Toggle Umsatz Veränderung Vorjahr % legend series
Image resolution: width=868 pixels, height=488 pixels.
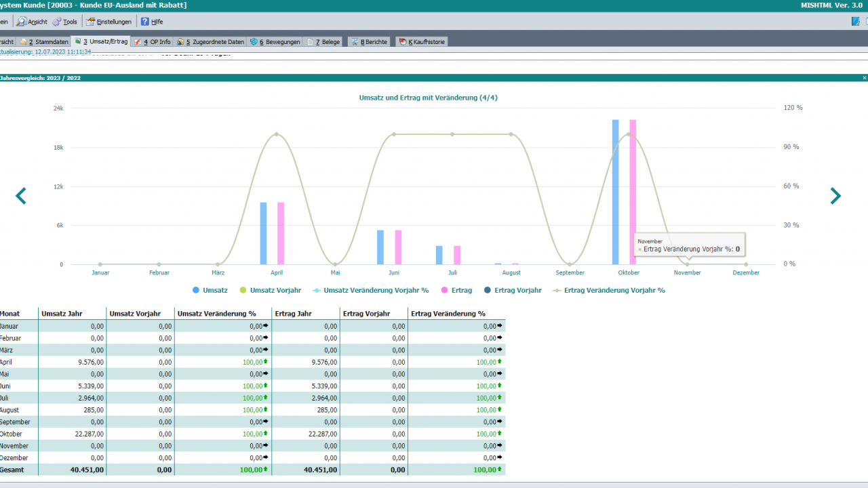[x=371, y=290]
